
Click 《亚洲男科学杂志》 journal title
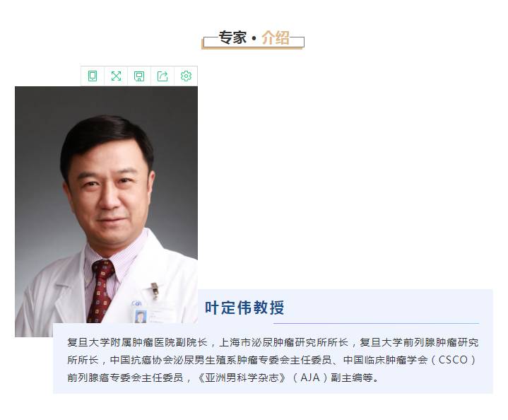pyautogui.click(x=242, y=378)
